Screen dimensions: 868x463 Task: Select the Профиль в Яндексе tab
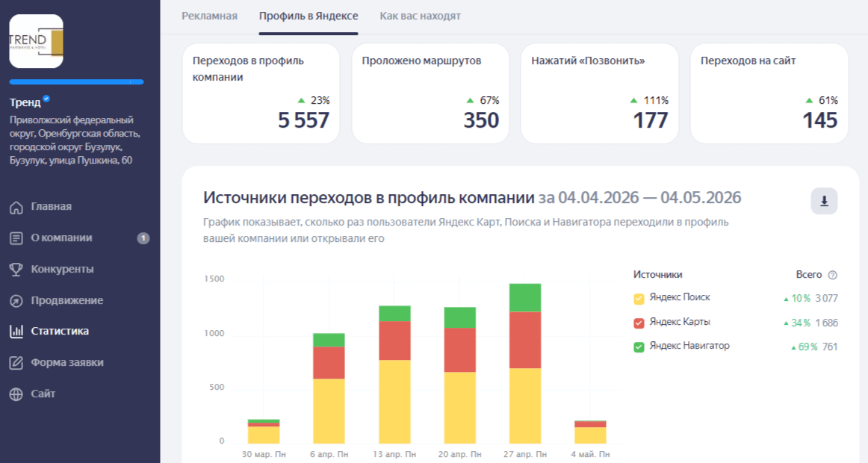coord(309,16)
